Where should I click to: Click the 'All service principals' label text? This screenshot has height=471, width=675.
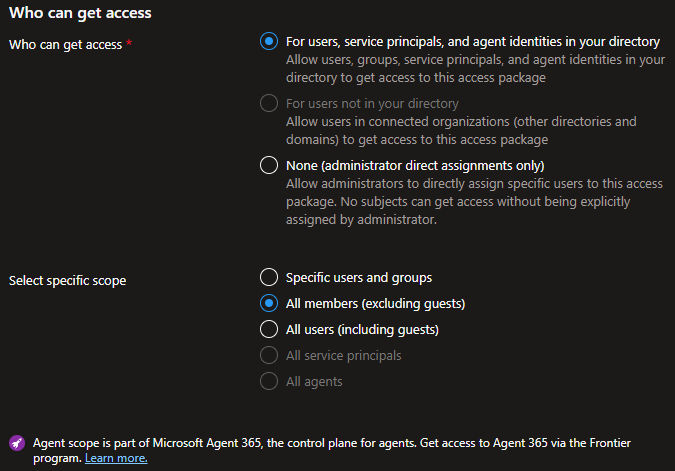click(x=344, y=356)
